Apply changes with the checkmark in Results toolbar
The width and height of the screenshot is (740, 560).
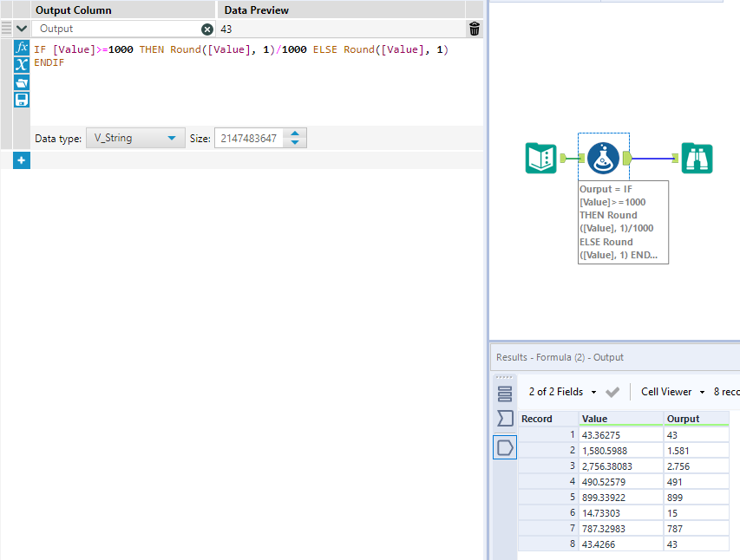pos(612,391)
